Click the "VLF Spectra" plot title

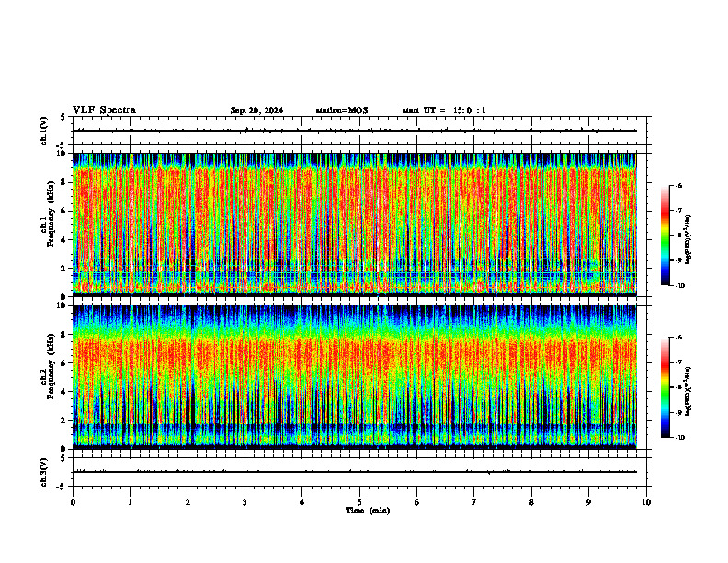pyautogui.click(x=104, y=110)
